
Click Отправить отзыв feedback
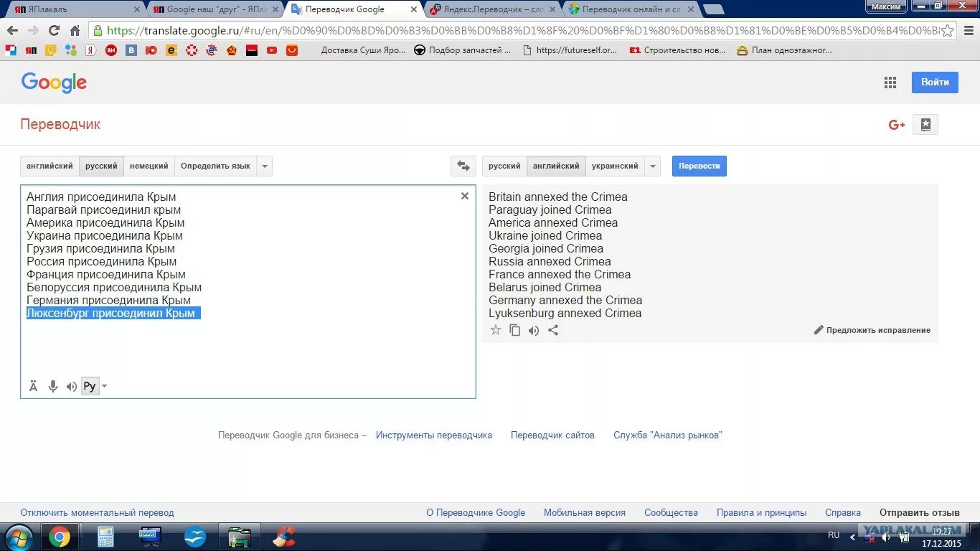(x=920, y=512)
